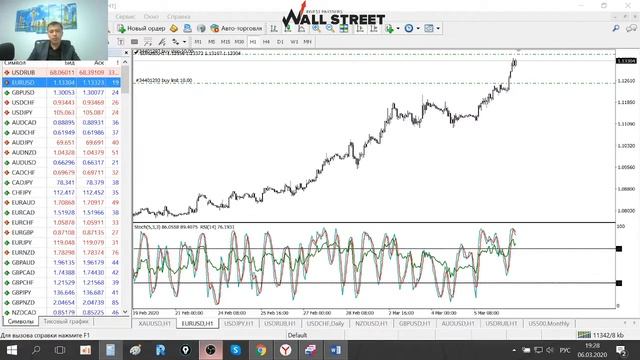Switch to the US500,Monthly chart tab

548,323
